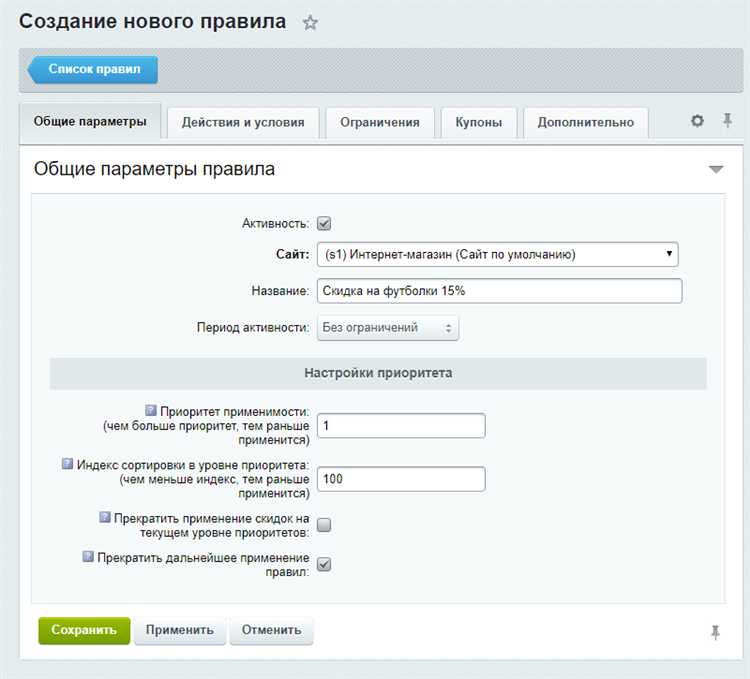Enable Прекратить применение скидок на текущем уровне
The image size is (750, 679).
[324, 525]
